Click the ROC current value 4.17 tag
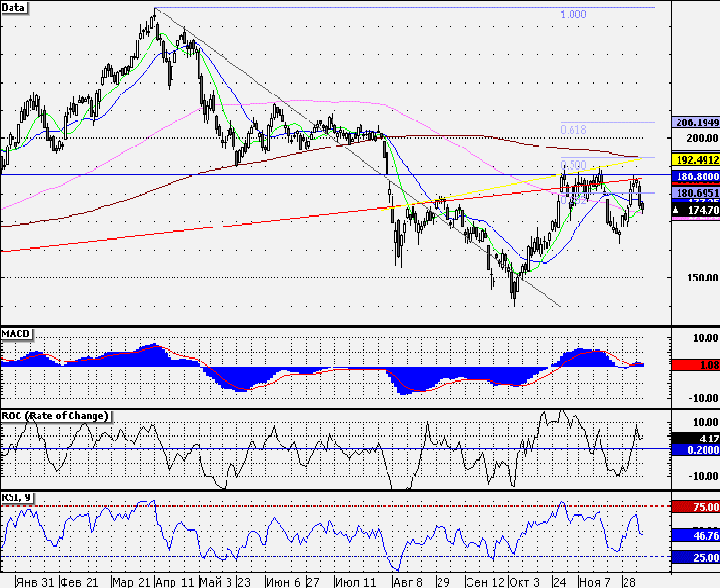This screenshot has height=588, width=720. click(x=696, y=439)
